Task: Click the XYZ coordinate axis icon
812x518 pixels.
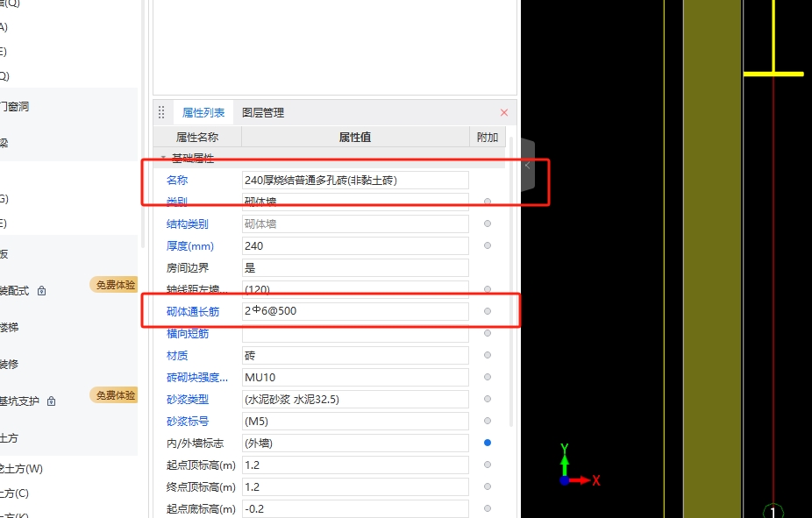Action: (579, 465)
